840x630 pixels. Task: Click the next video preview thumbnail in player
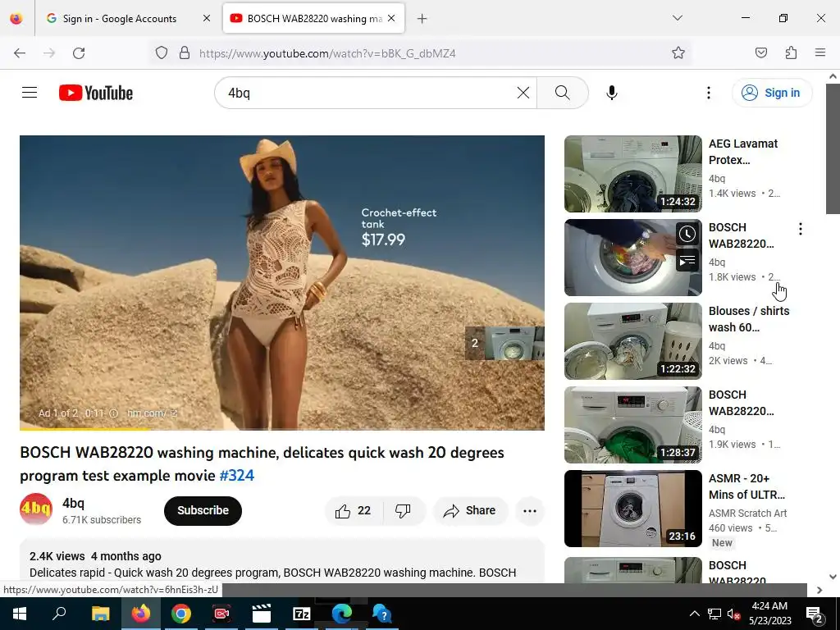tap(504, 343)
